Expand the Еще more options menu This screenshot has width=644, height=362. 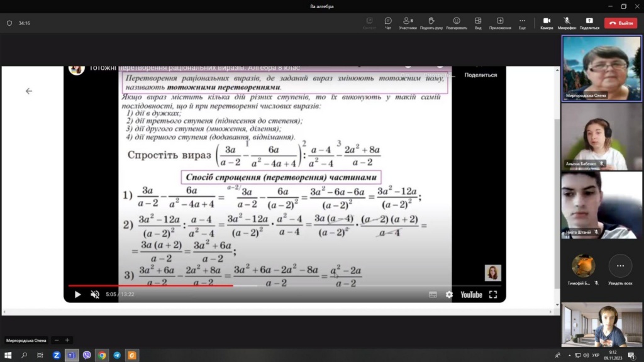[x=522, y=23]
